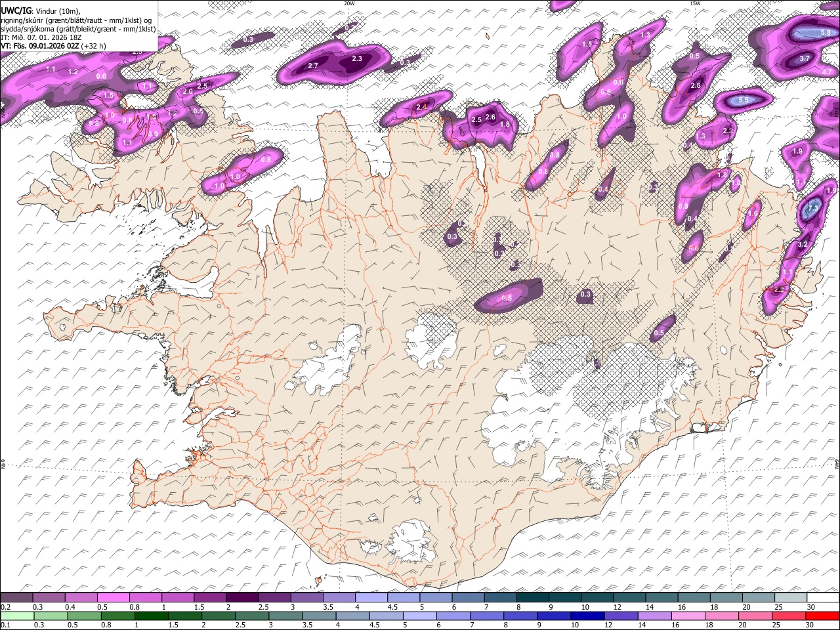Click the dark purple 2–2.5 swatch, top legend row
This screenshot has height=630, width=840.
[242, 597]
